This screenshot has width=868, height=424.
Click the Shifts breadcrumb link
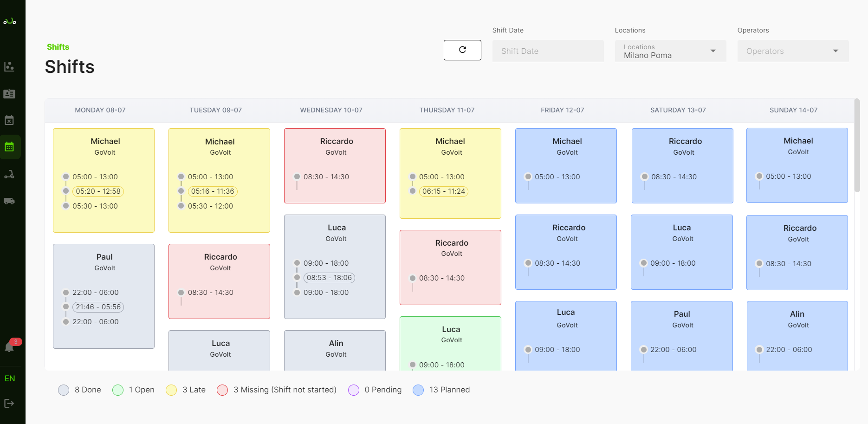(58, 47)
